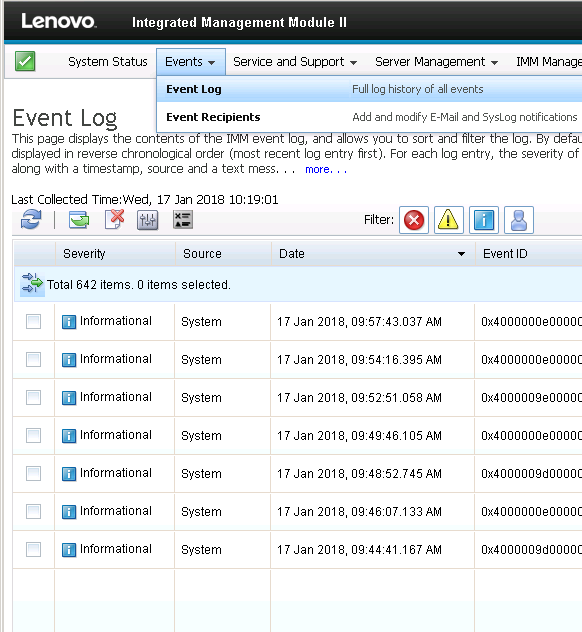Refresh the event log
The height and width of the screenshot is (632, 582).
(31, 220)
